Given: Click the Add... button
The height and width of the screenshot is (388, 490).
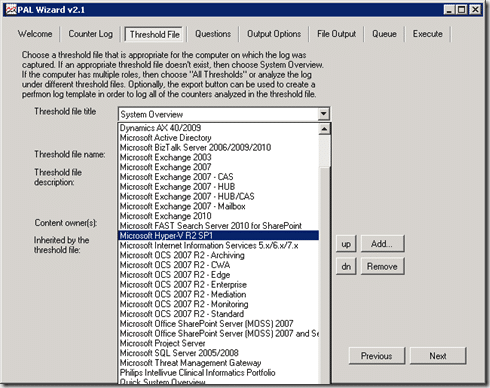Looking at the screenshot, I should pyautogui.click(x=382, y=244).
